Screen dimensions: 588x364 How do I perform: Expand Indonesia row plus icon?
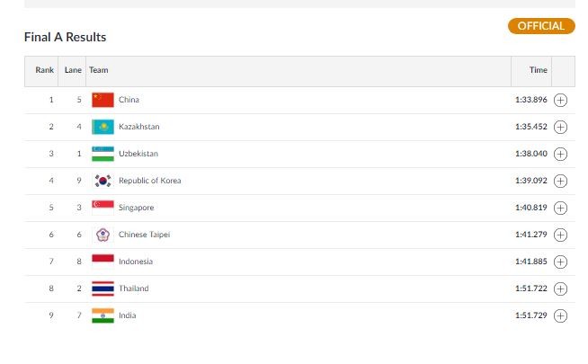point(560,262)
